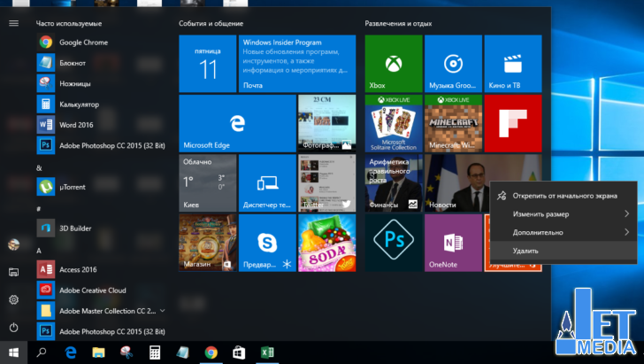This screenshot has width=644, height=364.
Task: Switch to Chrome on the taskbar
Action: 211,352
